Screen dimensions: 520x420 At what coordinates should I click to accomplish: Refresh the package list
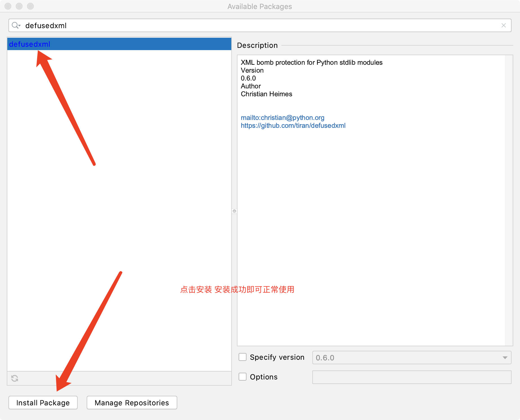[14, 378]
